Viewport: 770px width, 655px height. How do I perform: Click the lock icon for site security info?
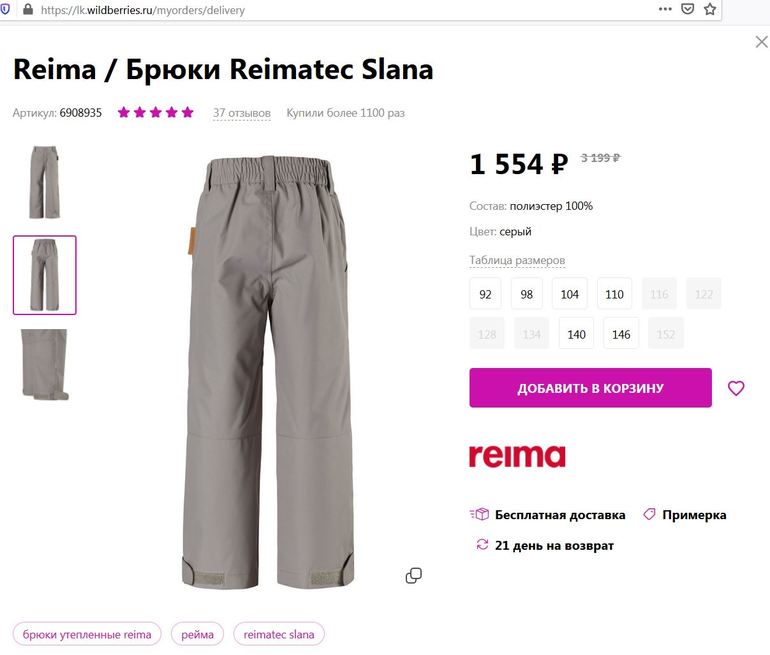pyautogui.click(x=27, y=10)
